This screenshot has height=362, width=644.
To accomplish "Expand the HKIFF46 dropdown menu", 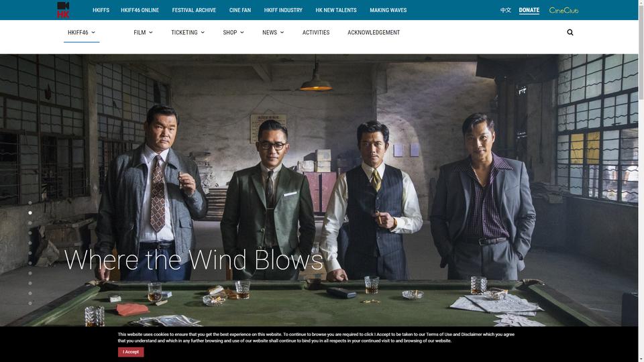I will [81, 32].
